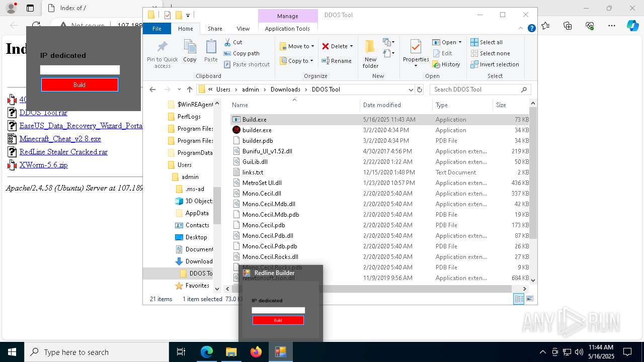Click the Downloads breadcrumb in address bar
The height and width of the screenshot is (362, 644).
click(285, 89)
